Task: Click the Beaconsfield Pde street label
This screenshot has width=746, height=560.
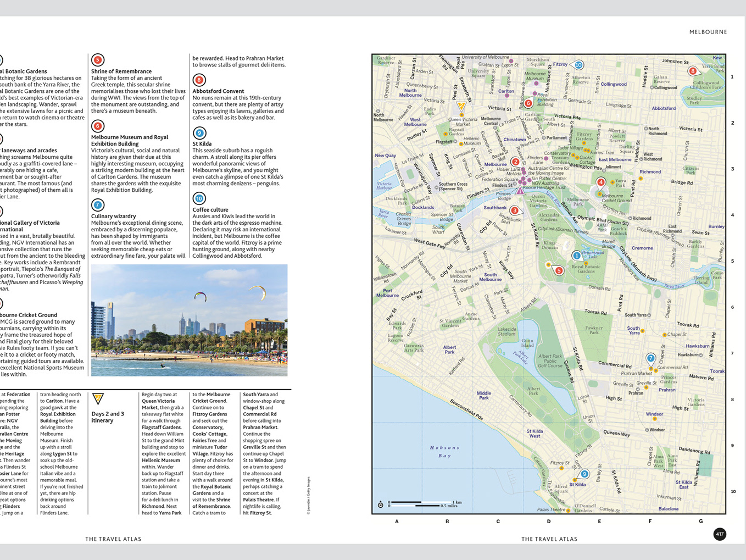Action: [x=466, y=411]
